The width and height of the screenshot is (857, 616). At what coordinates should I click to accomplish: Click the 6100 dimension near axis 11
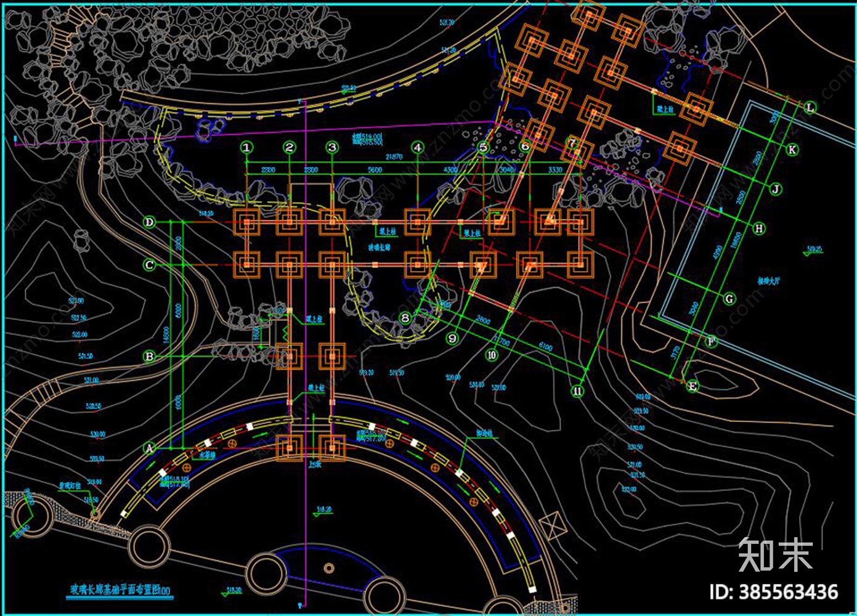click(545, 347)
